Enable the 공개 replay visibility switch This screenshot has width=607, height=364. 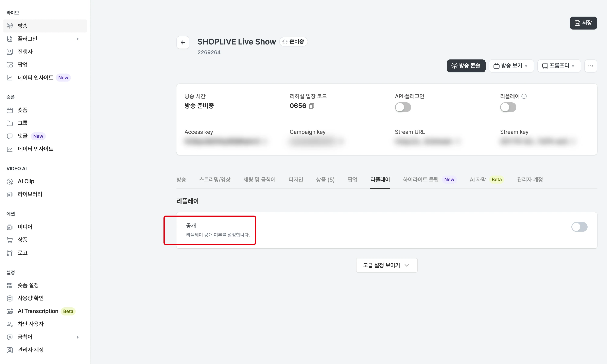pos(579,227)
